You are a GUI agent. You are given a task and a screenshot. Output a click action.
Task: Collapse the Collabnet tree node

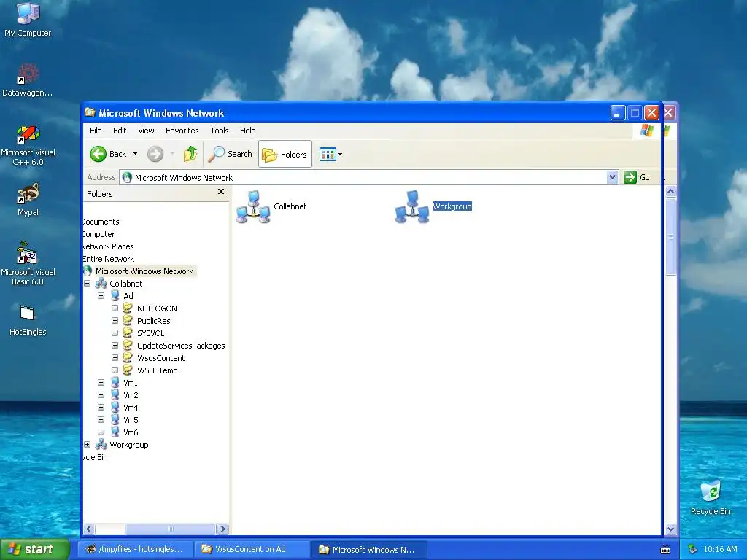point(88,284)
